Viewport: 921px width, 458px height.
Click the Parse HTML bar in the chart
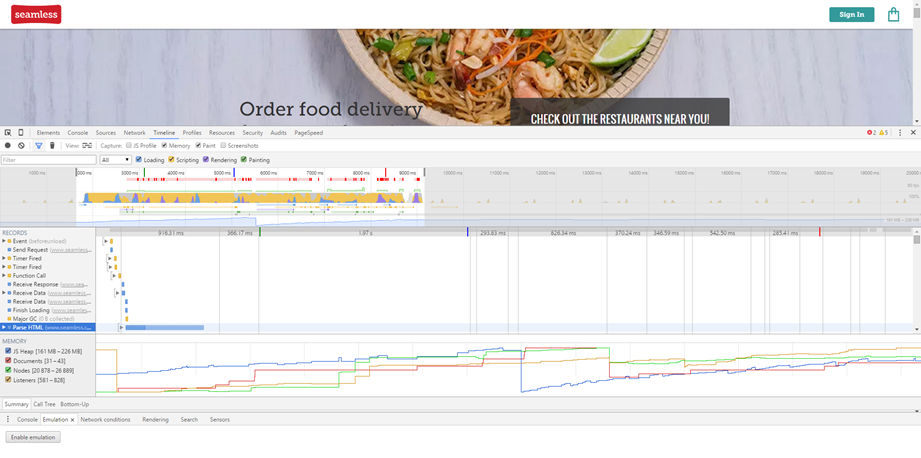point(164,327)
